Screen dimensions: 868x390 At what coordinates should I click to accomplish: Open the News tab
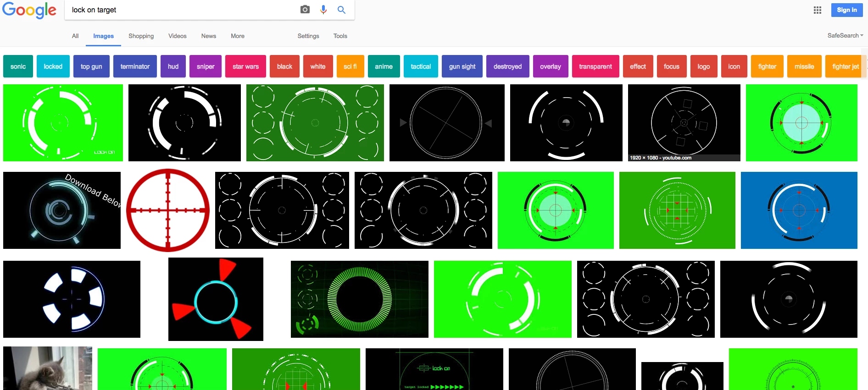pos(209,36)
